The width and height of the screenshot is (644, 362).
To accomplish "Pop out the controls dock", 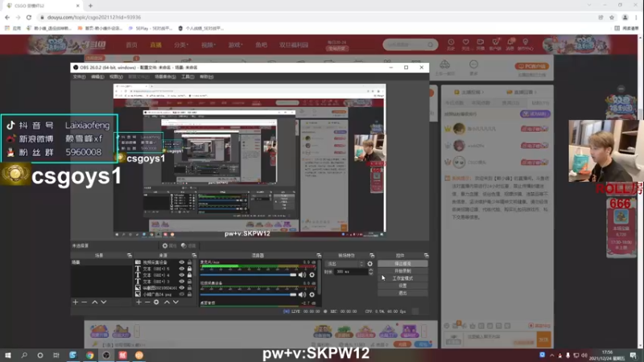I will tap(426, 255).
